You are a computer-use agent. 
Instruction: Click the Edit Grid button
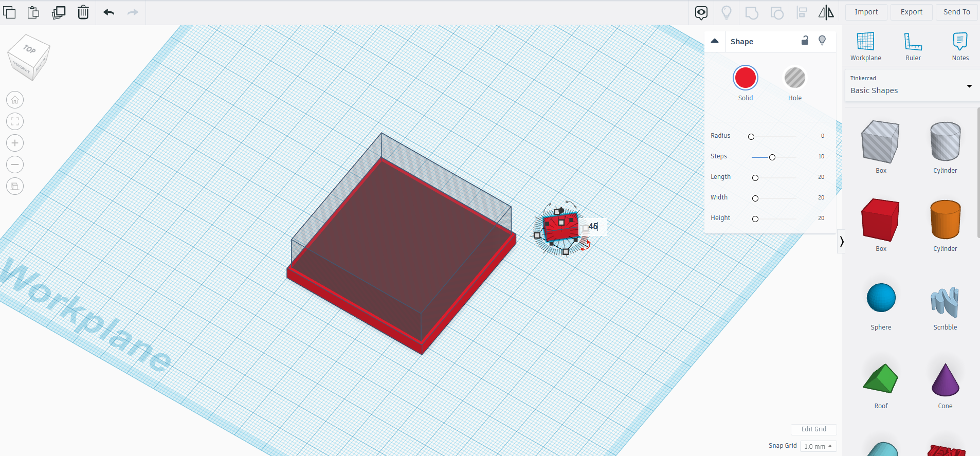tap(814, 429)
